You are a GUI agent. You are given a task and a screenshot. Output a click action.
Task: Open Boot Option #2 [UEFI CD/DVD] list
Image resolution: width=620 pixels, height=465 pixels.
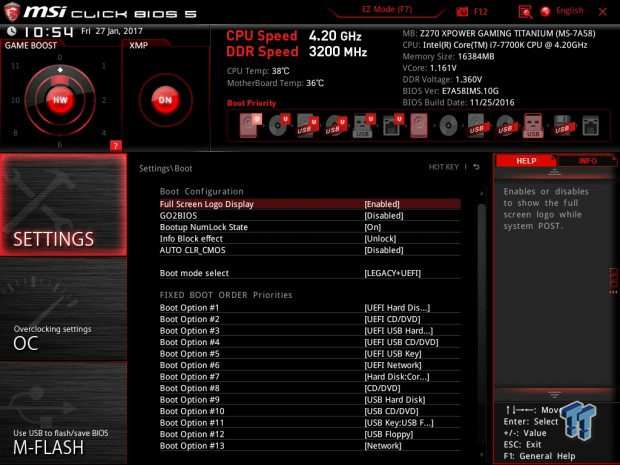(x=392, y=319)
